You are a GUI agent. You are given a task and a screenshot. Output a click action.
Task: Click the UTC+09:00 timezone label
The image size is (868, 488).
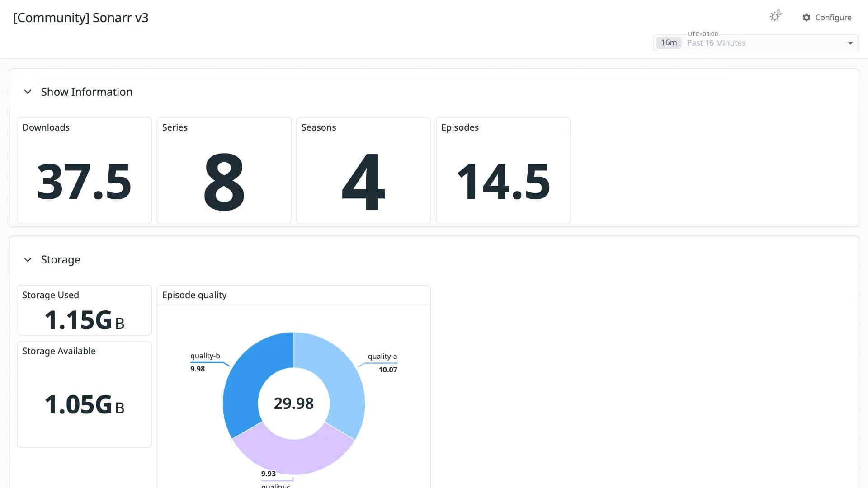tap(703, 34)
